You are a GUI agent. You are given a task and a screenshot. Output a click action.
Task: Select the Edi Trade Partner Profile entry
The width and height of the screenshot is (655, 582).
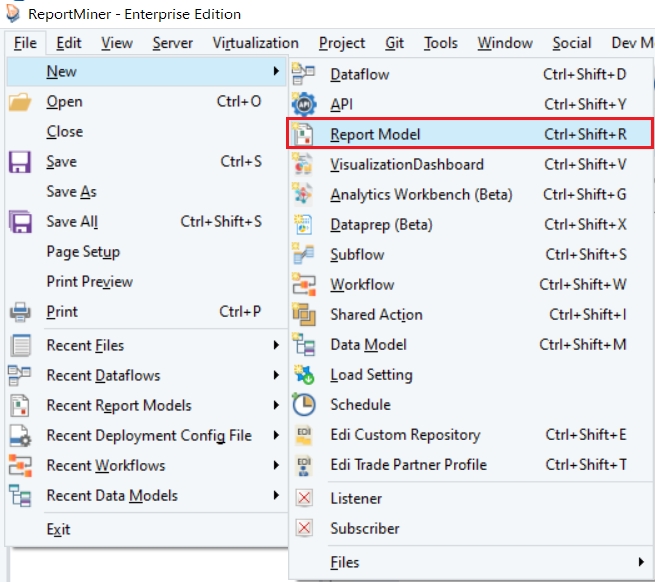coord(408,464)
